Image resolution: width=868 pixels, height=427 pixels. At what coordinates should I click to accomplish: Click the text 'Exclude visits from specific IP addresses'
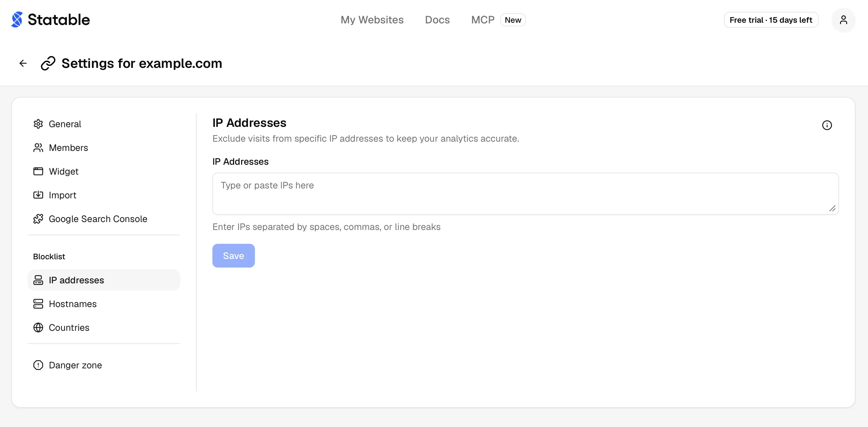click(x=298, y=139)
